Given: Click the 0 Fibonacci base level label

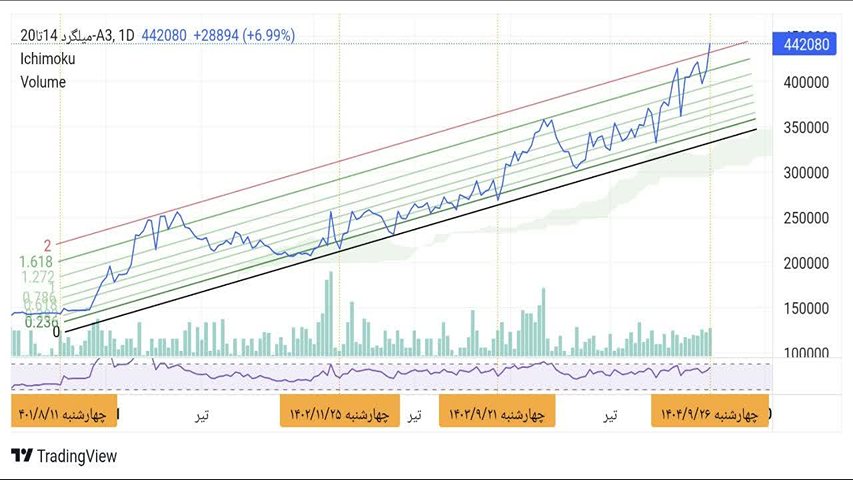Looking at the screenshot, I should point(56,331).
